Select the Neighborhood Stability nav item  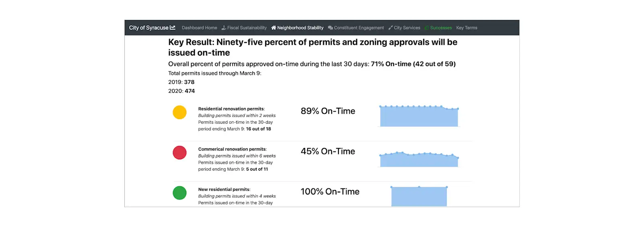[x=297, y=28]
